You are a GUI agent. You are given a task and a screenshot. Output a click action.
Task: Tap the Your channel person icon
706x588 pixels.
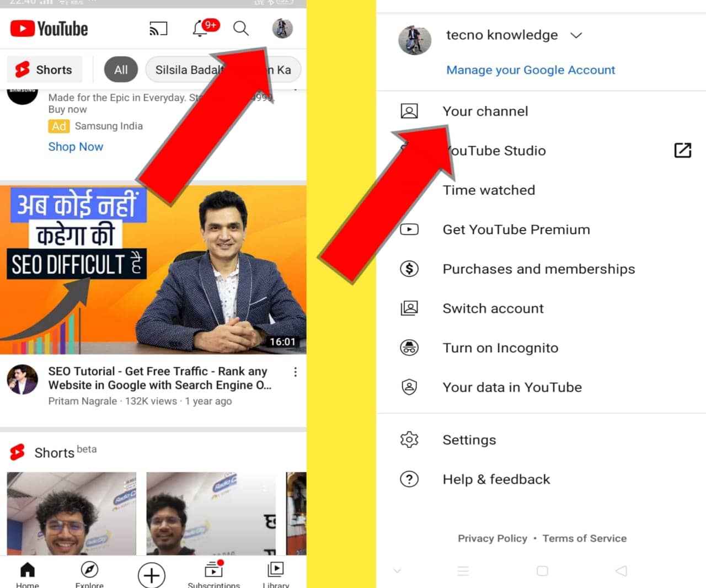(409, 111)
